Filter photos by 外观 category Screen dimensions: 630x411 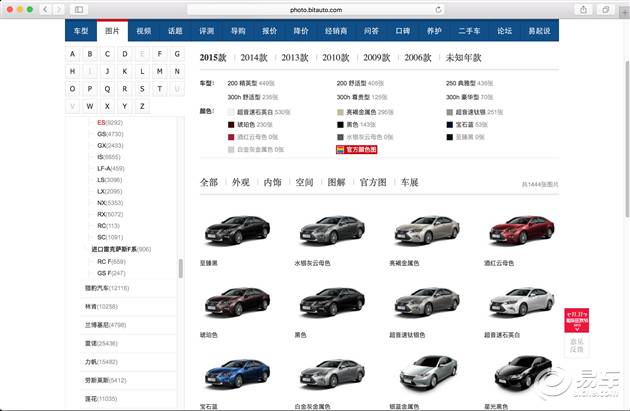pos(241,182)
